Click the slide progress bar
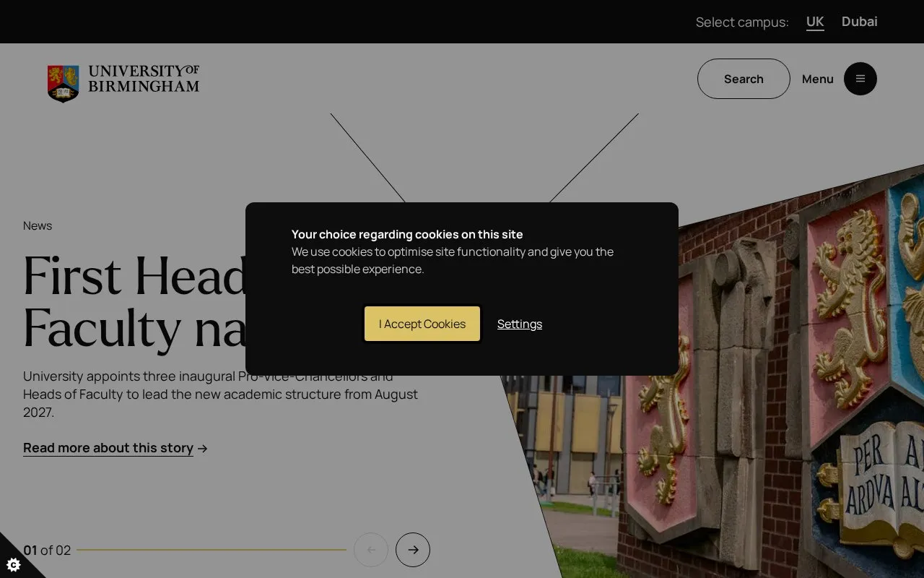The width and height of the screenshot is (924, 578). click(x=212, y=550)
